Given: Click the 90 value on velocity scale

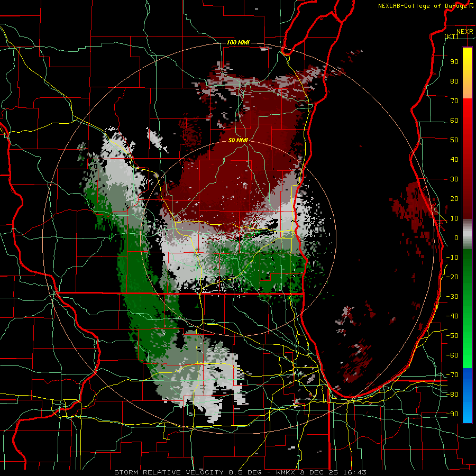Looking at the screenshot, I should point(454,62).
